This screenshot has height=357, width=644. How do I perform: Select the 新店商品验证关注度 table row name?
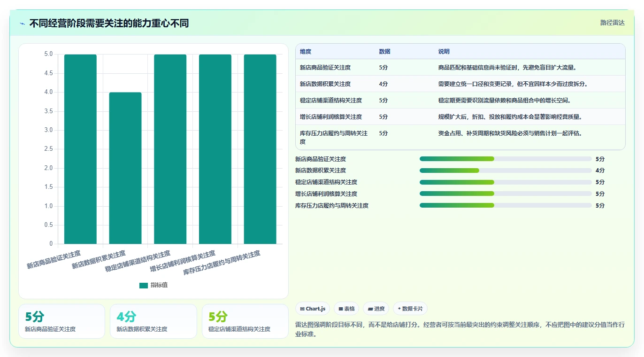(x=325, y=68)
